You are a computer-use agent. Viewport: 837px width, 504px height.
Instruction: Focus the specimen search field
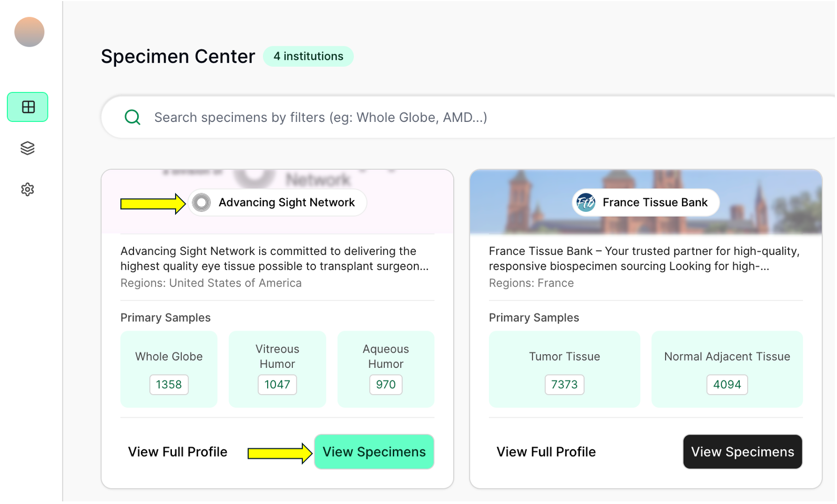point(468,117)
